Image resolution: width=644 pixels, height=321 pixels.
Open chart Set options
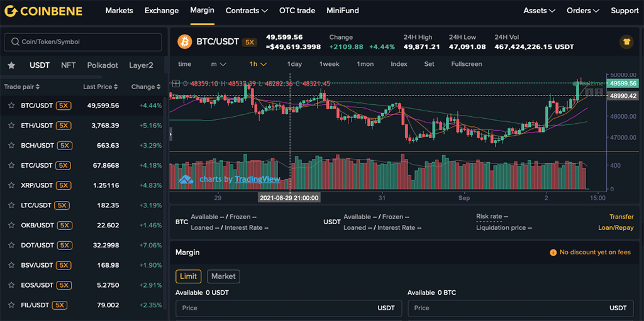click(x=429, y=64)
